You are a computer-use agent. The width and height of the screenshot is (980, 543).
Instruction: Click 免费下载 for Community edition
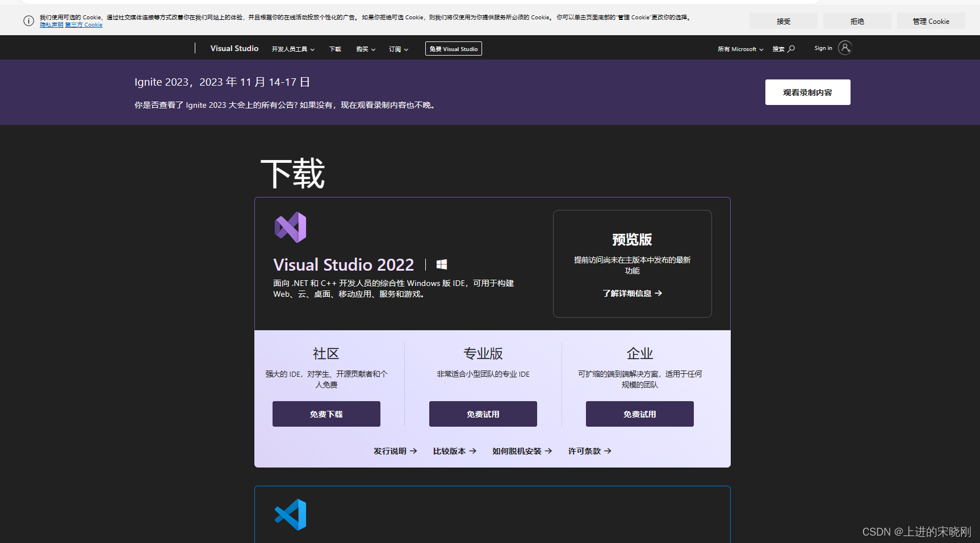point(326,414)
